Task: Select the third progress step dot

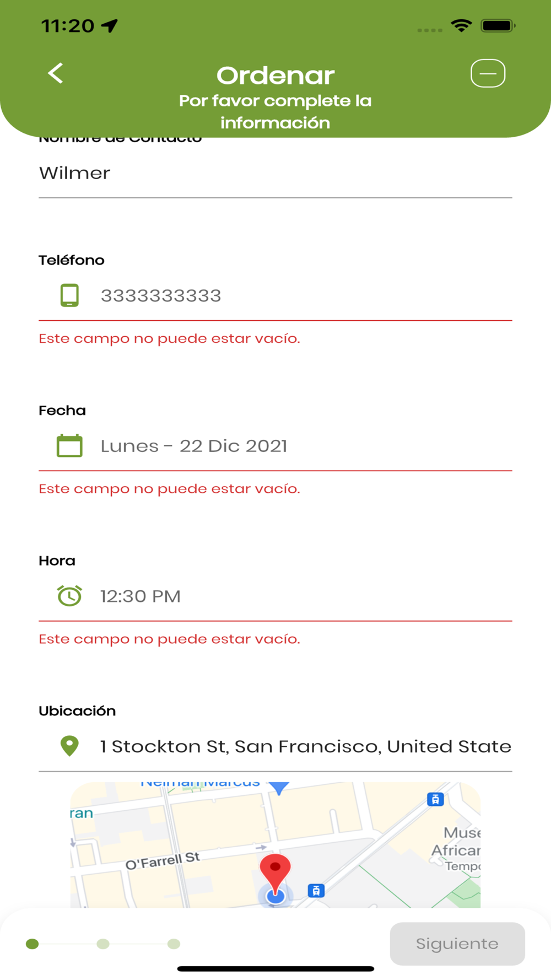Action: tap(174, 944)
